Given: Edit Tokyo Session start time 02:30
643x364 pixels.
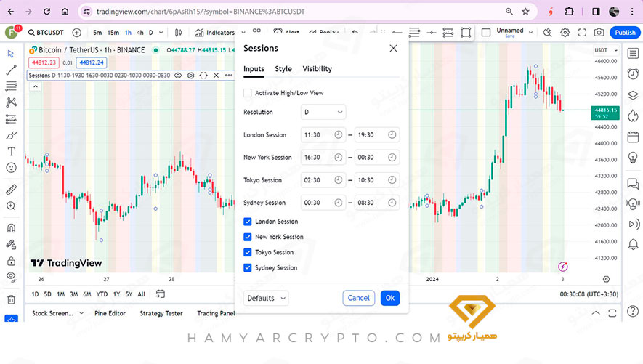Looking at the screenshot, I should coord(323,180).
